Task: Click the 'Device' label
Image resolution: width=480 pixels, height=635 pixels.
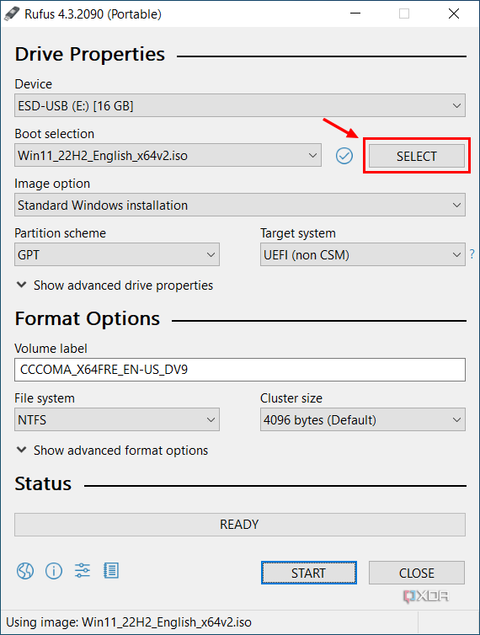Action: coord(33,84)
